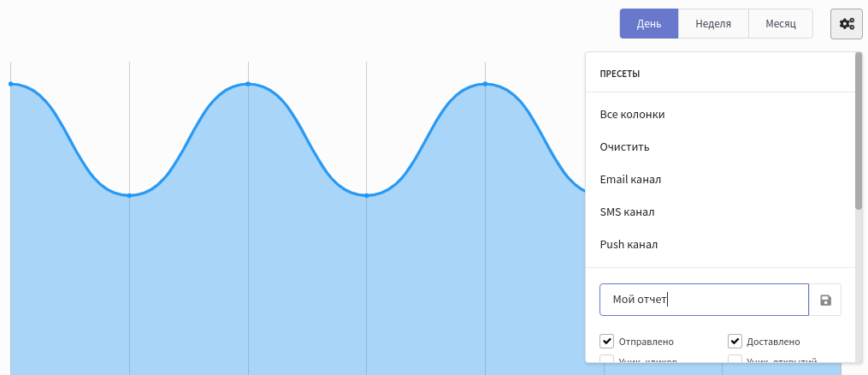Click the chart's second trough data point

(x=367, y=195)
